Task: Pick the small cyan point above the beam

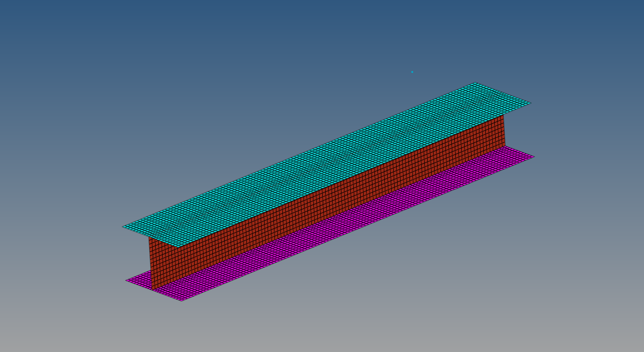Action: (x=412, y=72)
